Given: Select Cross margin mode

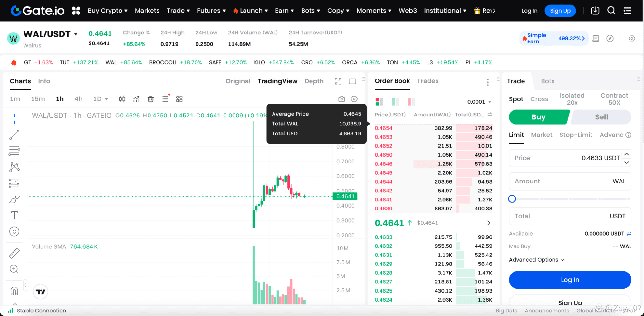Looking at the screenshot, I should 539,99.
